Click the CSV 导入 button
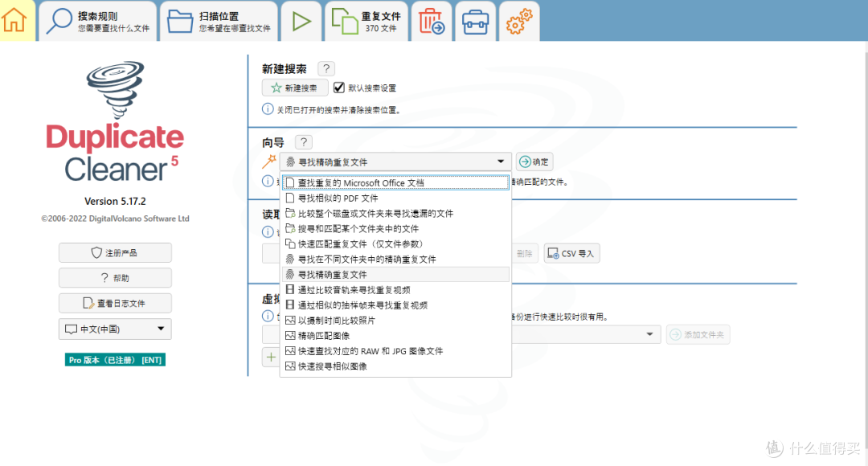Screen dimensions: 868x466 click(x=571, y=253)
